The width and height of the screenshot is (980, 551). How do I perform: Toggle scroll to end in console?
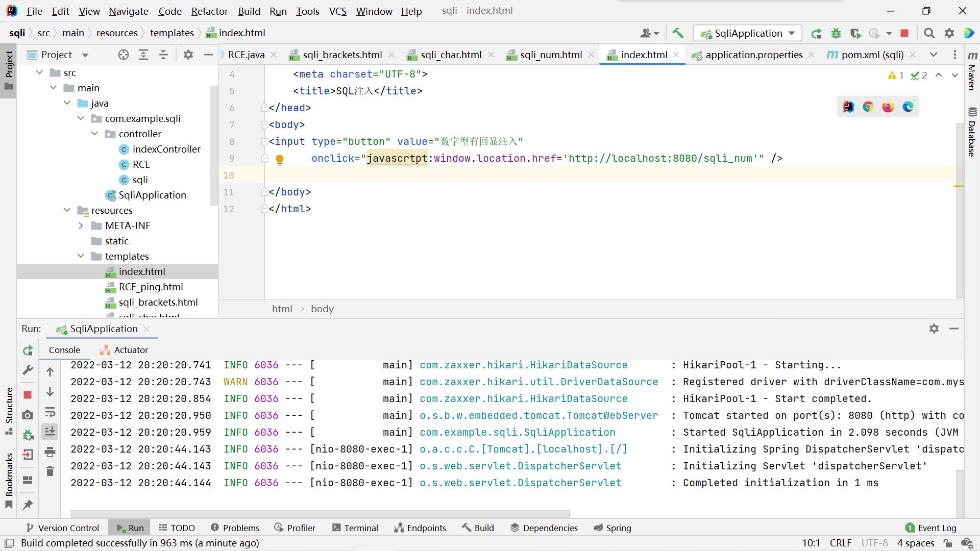pyautogui.click(x=50, y=432)
